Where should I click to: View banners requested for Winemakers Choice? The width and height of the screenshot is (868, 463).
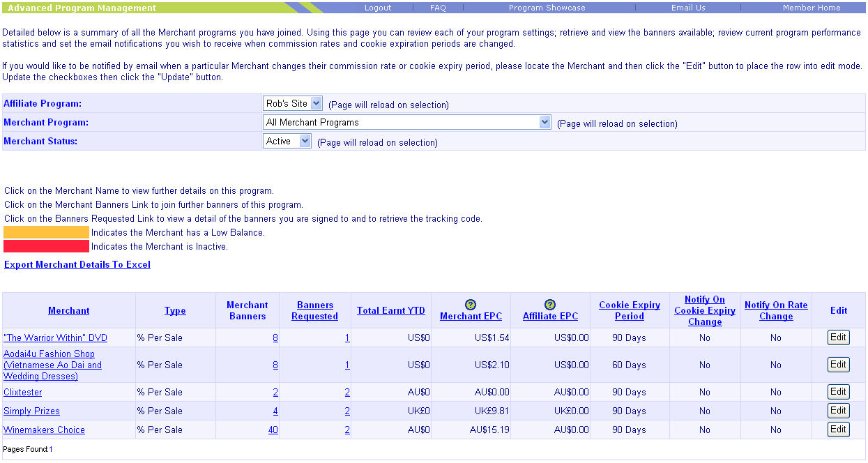pos(347,430)
